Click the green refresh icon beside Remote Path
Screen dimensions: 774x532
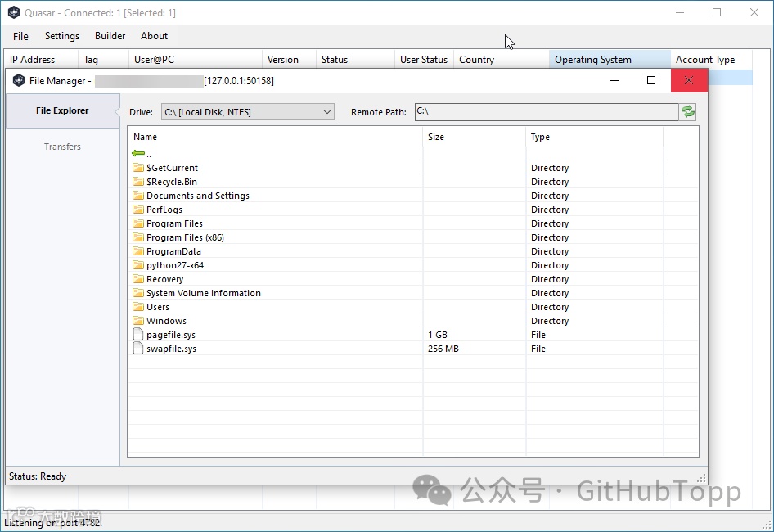[x=687, y=111]
